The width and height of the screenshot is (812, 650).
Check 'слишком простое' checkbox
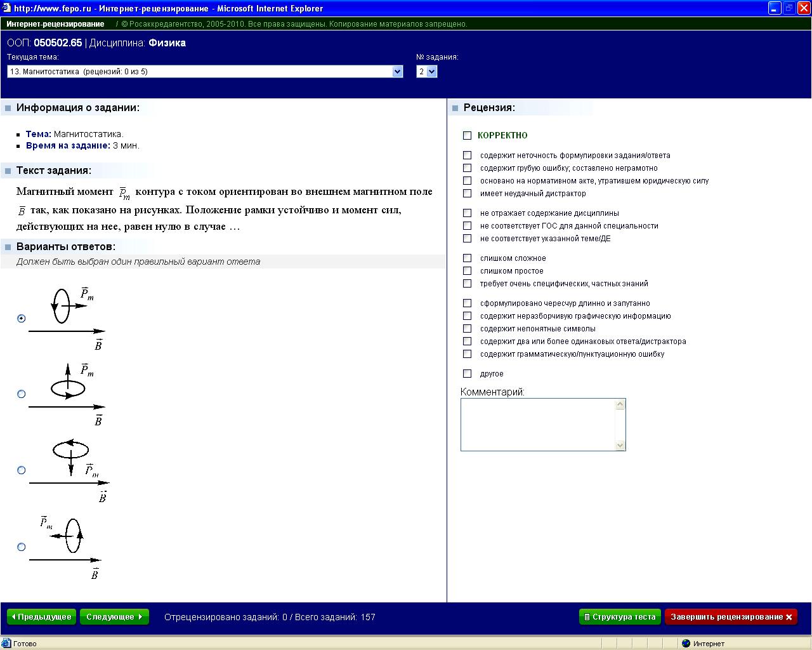coord(468,270)
